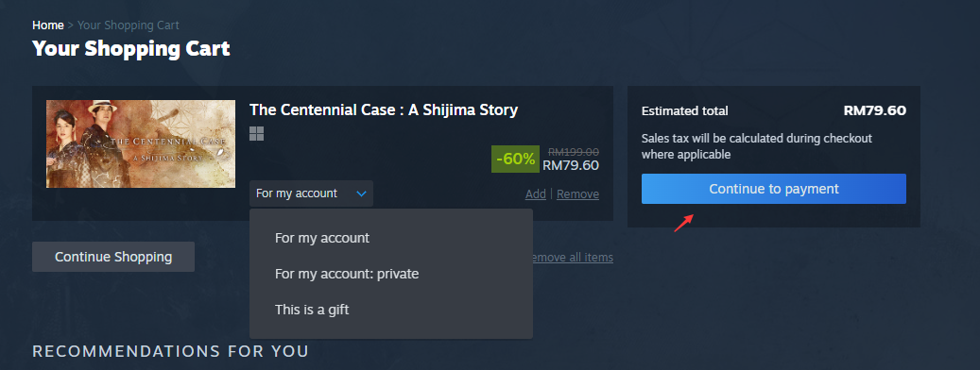The height and width of the screenshot is (370, 980).
Task: Choose 'For my account: private' option
Action: tap(347, 274)
